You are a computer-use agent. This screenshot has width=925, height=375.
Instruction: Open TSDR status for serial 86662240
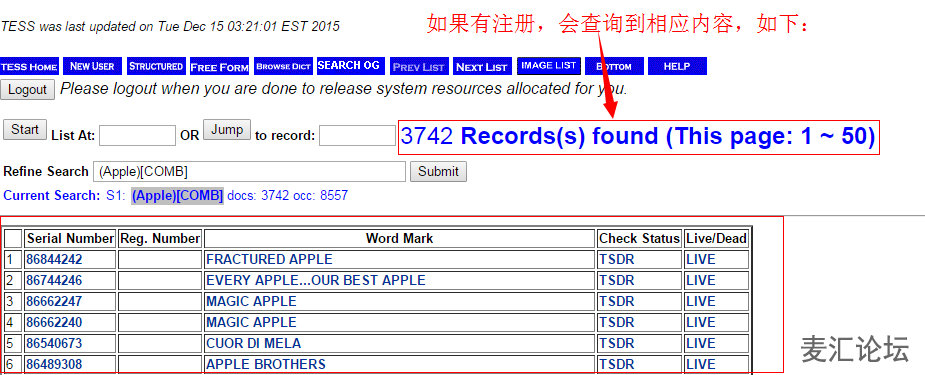point(616,323)
